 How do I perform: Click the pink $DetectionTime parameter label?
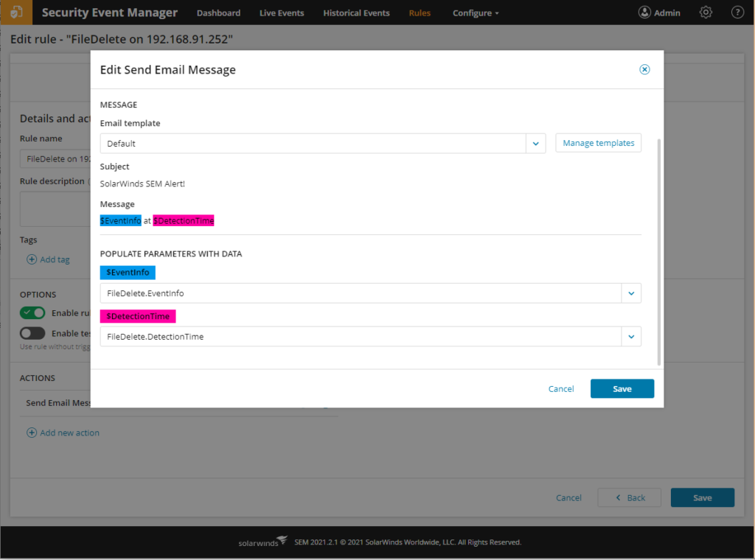coord(138,316)
